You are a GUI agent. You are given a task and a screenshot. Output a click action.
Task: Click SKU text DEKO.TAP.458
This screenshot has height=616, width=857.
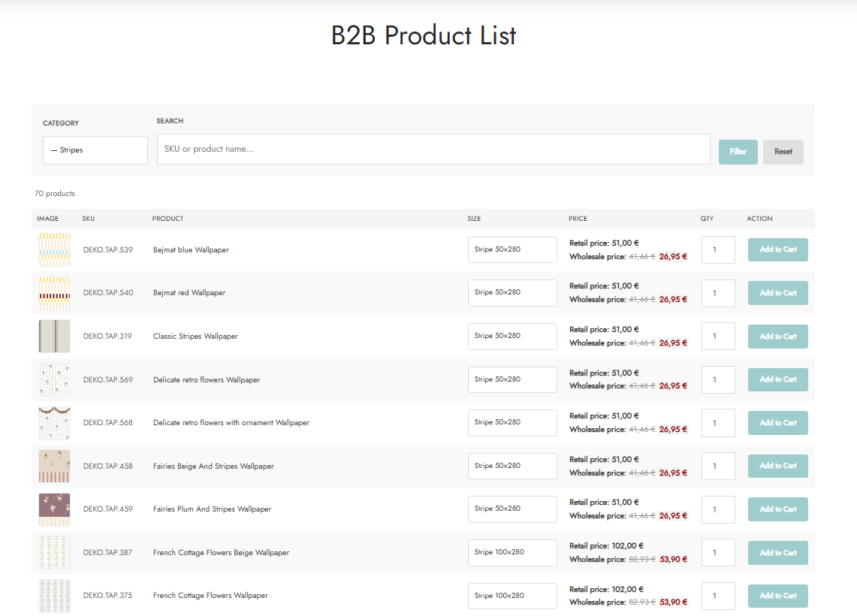coord(107,467)
